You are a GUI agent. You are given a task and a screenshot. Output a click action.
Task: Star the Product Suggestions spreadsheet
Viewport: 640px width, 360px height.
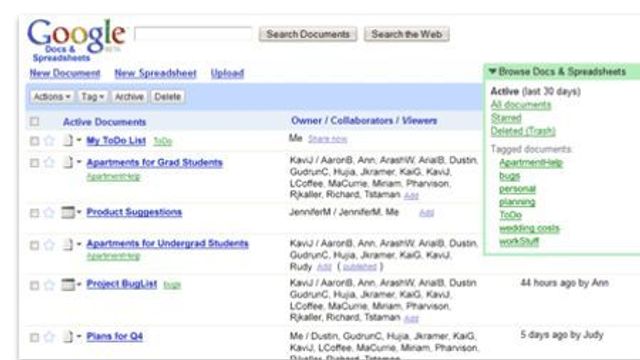(49, 213)
